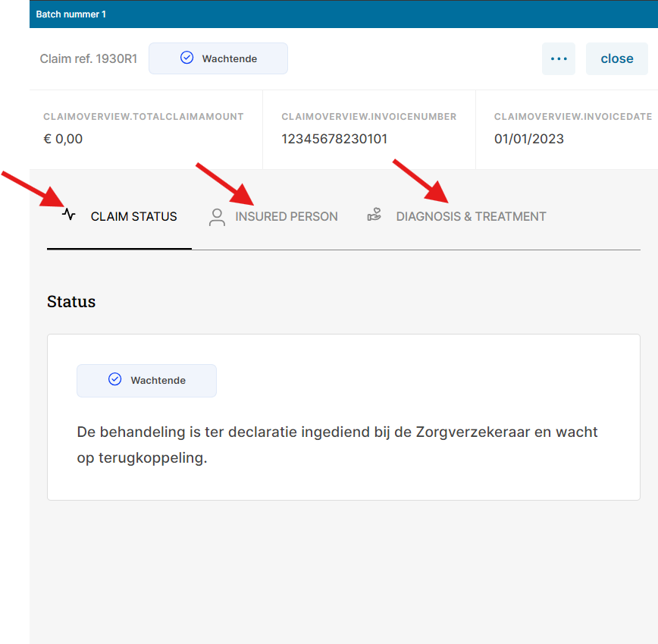The width and height of the screenshot is (658, 644).
Task: Click the hand-heart icon beside Diagnosis & Treatment
Action: [374, 215]
